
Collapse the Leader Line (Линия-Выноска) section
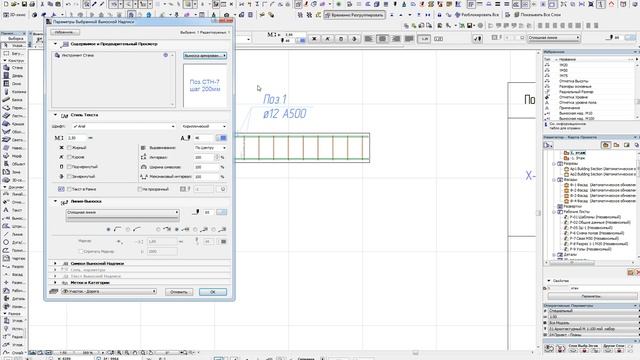[x=56, y=201]
